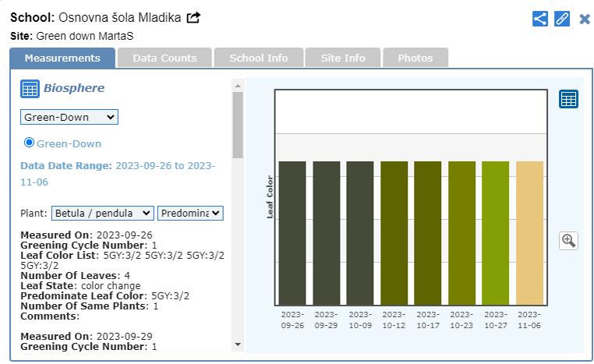Viewport: 594px width, 364px height.
Task: Click the Biosphere heading link
Action: tap(73, 88)
